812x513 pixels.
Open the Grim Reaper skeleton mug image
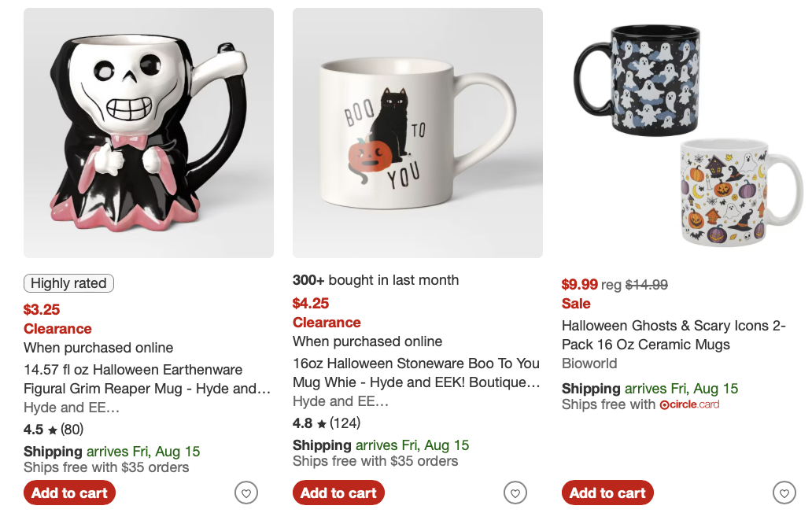(149, 133)
